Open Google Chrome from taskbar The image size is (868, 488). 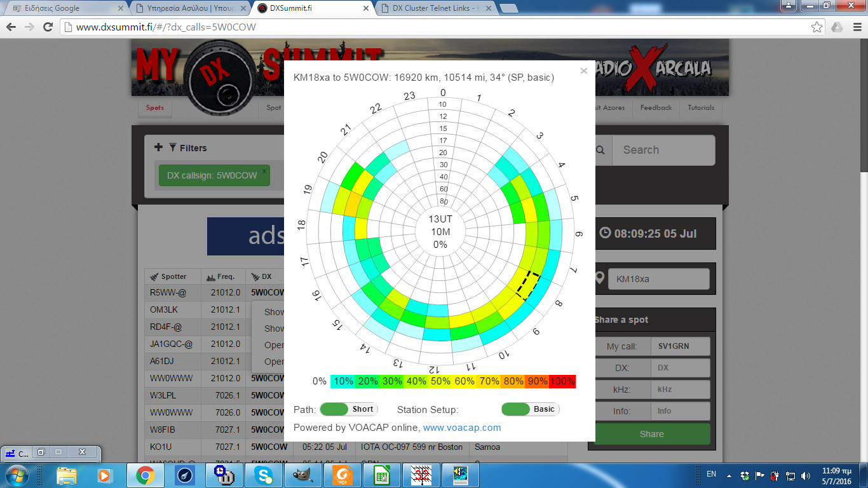pos(145,475)
